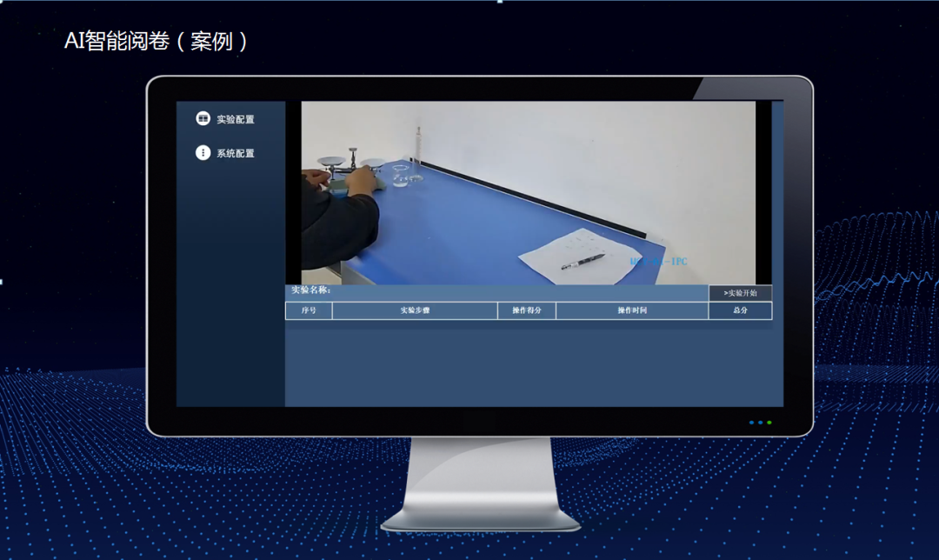The height and width of the screenshot is (560, 939).
Task: Click the middle blue monitor indicator light
Action: 760,423
